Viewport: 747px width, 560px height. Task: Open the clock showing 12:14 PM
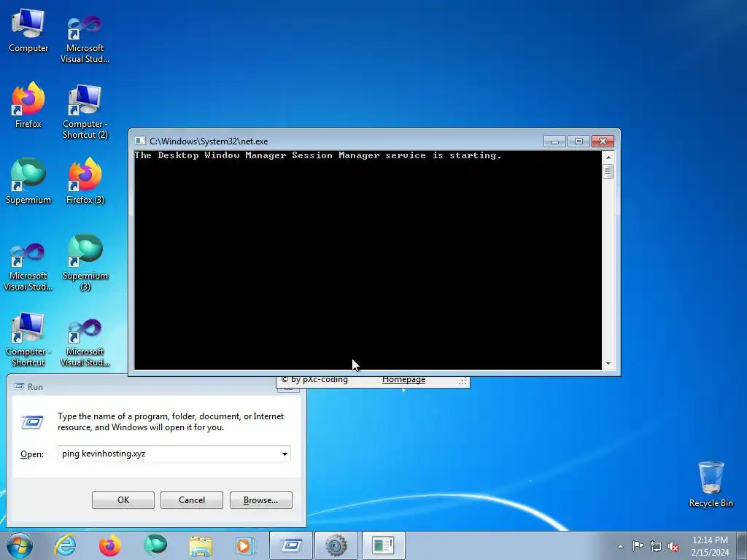point(710,545)
